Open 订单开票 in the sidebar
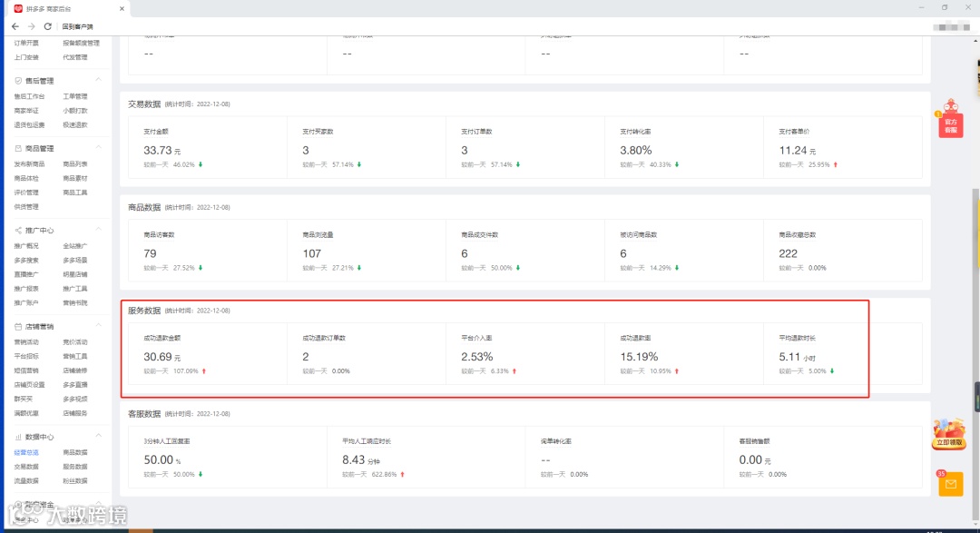Image resolution: width=980 pixels, height=533 pixels. tap(26, 44)
